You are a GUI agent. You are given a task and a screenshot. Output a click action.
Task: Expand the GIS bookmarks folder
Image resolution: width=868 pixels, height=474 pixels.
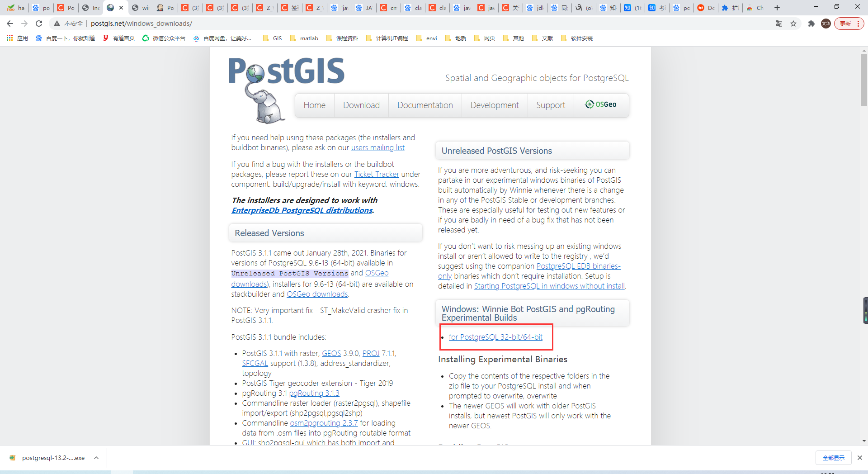coord(272,38)
